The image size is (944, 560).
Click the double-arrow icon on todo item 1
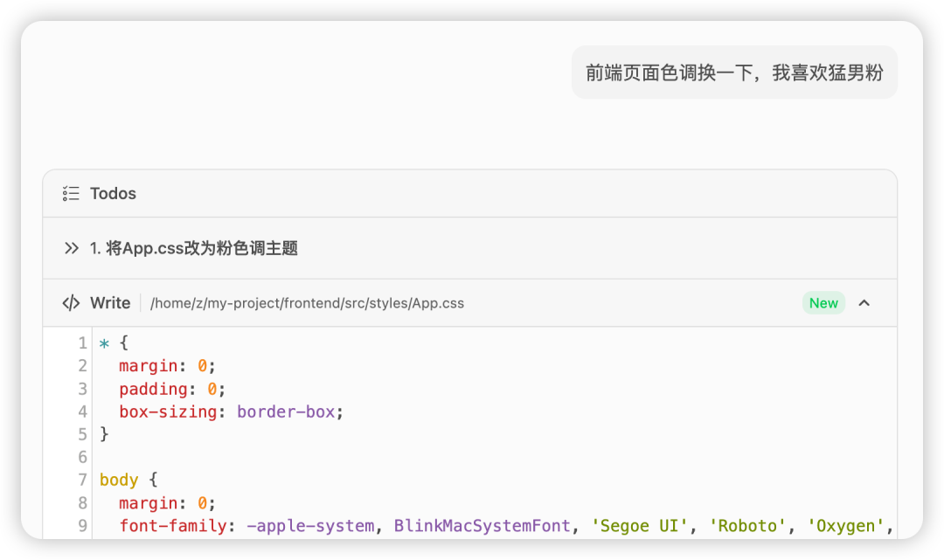point(71,247)
